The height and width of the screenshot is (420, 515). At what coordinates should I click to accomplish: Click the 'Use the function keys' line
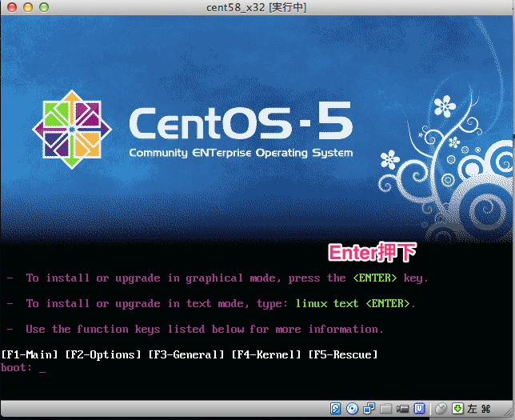coord(205,329)
